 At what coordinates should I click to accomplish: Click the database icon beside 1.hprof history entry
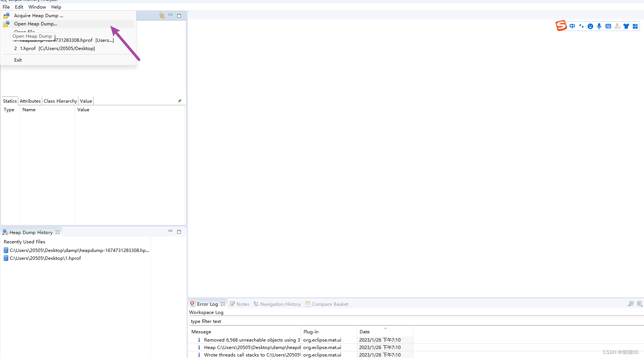coord(6,258)
